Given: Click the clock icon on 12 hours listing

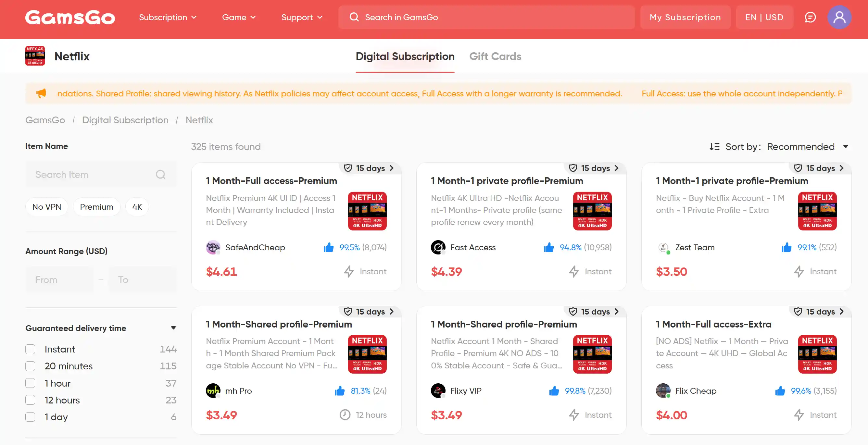Looking at the screenshot, I should [x=345, y=415].
